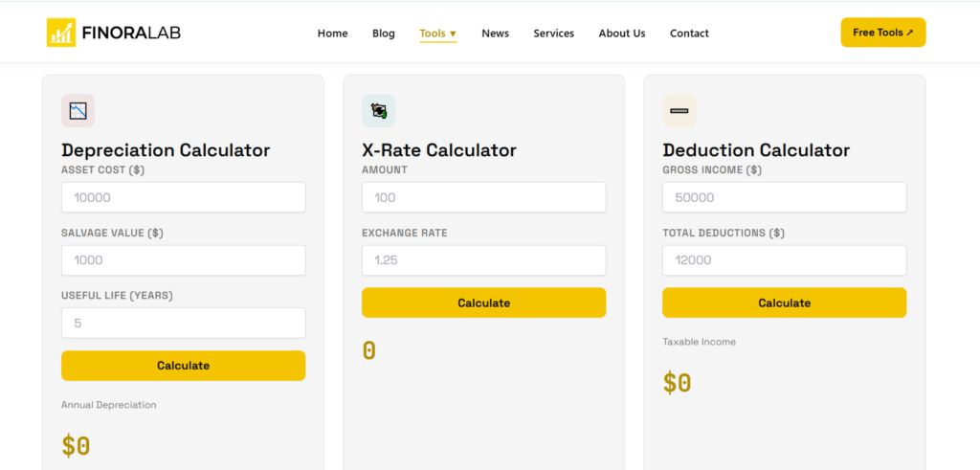This screenshot has width=980, height=470.
Task: Go to the Contact page
Action: click(x=689, y=34)
